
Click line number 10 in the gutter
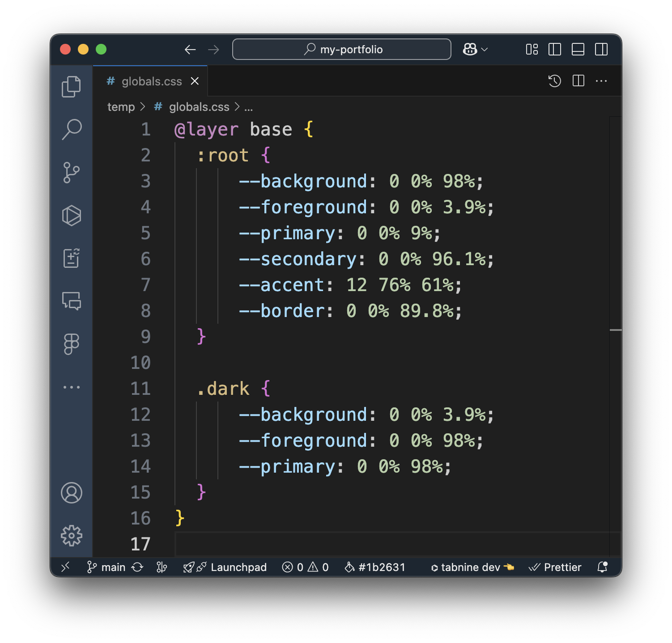tap(140, 363)
